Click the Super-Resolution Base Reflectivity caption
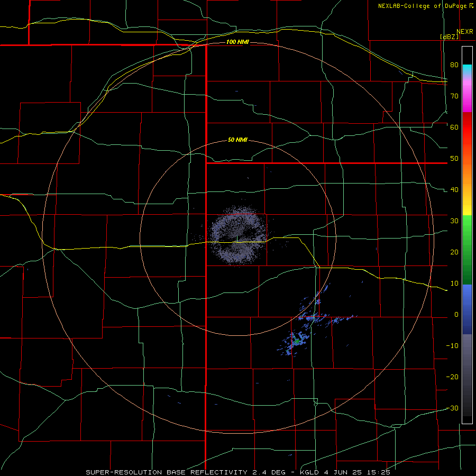 (238, 472)
